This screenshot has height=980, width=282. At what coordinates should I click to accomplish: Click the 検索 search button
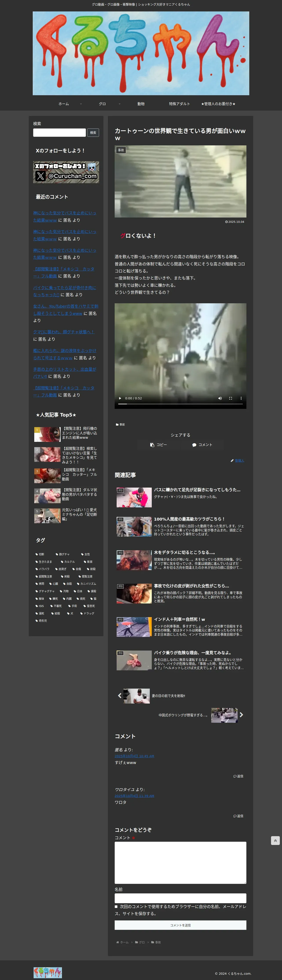point(93,132)
